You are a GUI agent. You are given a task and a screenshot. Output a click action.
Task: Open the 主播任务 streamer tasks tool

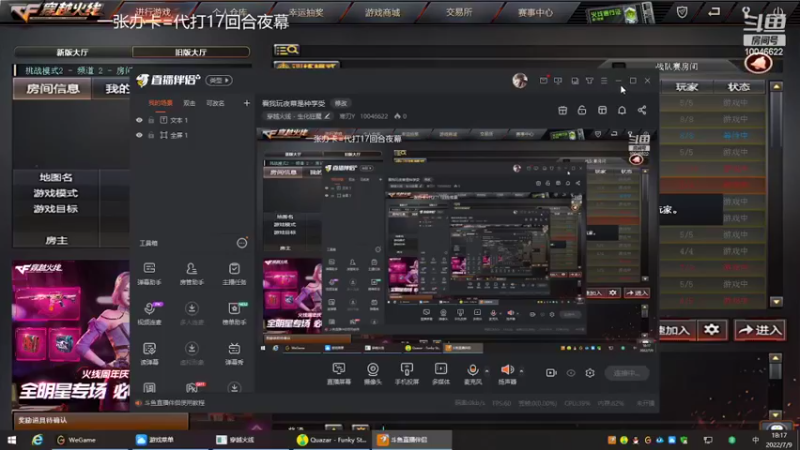(x=234, y=273)
